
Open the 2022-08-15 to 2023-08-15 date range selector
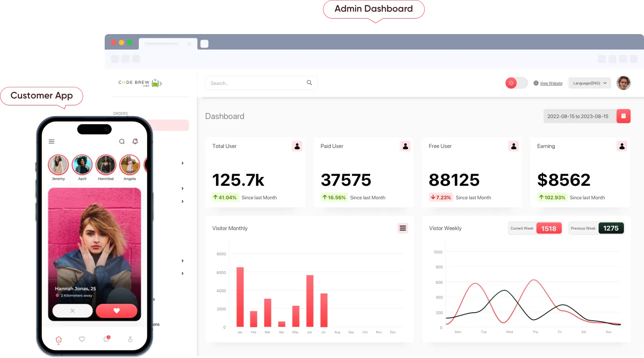tap(577, 116)
